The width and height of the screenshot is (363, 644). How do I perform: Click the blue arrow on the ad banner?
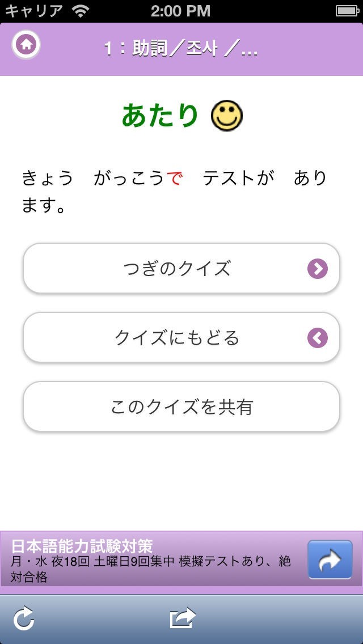click(x=330, y=560)
